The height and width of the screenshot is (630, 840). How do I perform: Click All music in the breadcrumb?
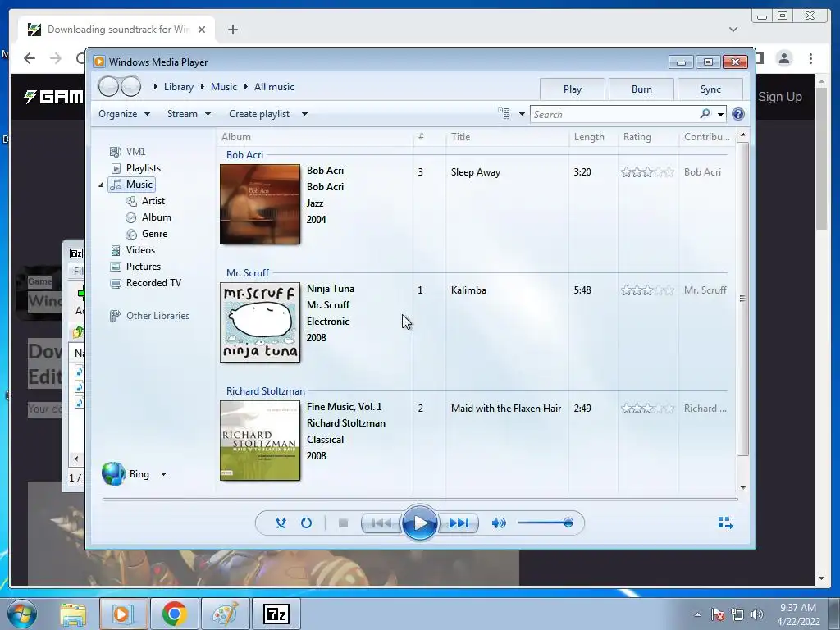pyautogui.click(x=274, y=87)
